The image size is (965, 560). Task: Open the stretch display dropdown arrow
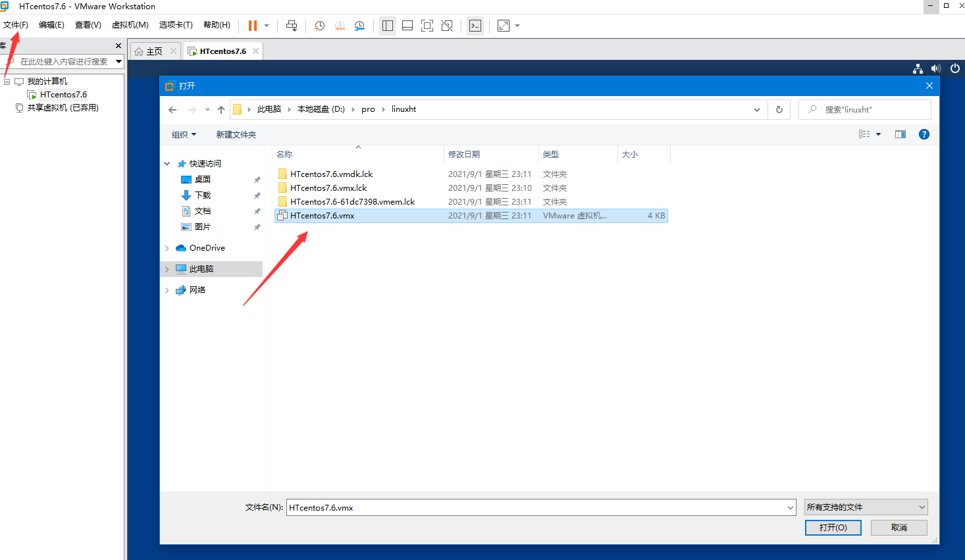517,26
